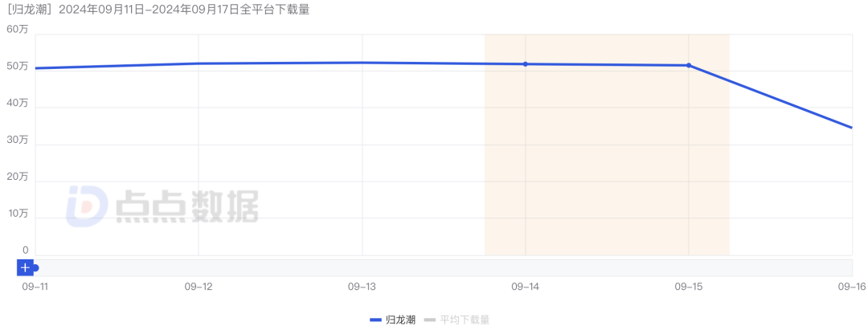Toggle the 归龙潮 series legend label
The image size is (868, 334).
pos(400,320)
